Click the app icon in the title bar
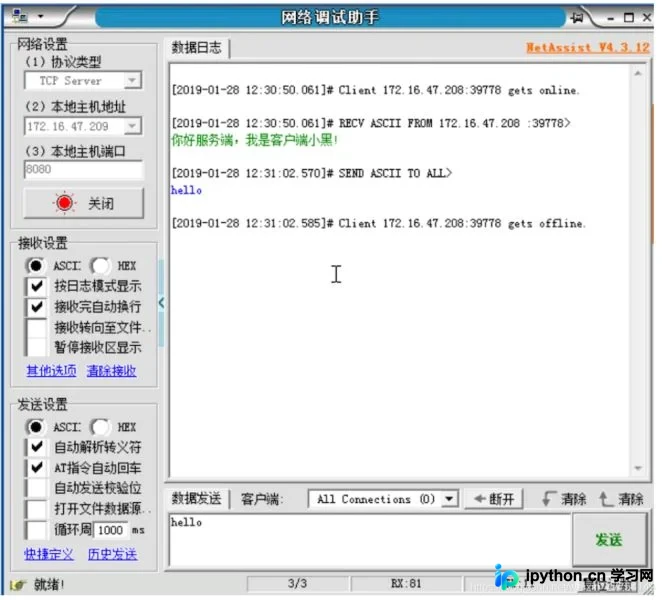This screenshot has width=662, height=600. pyautogui.click(x=19, y=16)
